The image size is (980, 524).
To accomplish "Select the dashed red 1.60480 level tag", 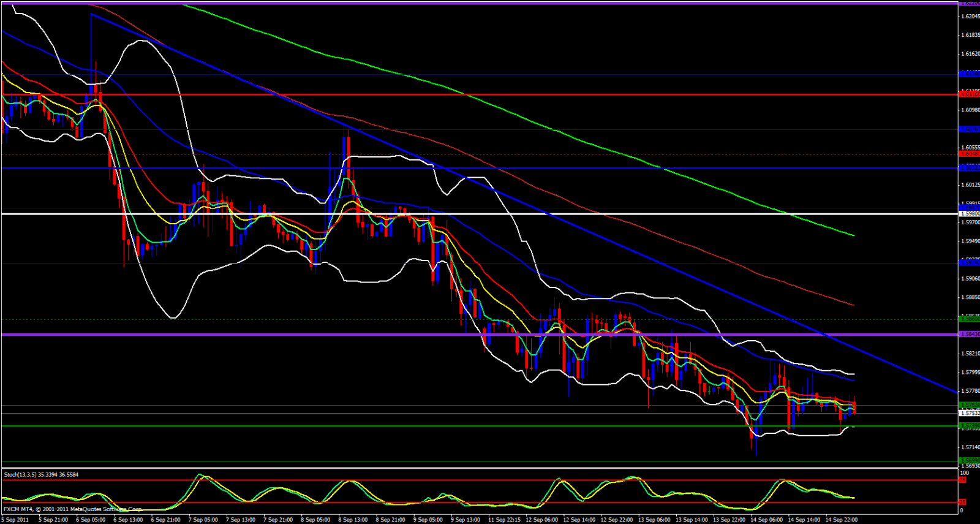I will pos(969,154).
